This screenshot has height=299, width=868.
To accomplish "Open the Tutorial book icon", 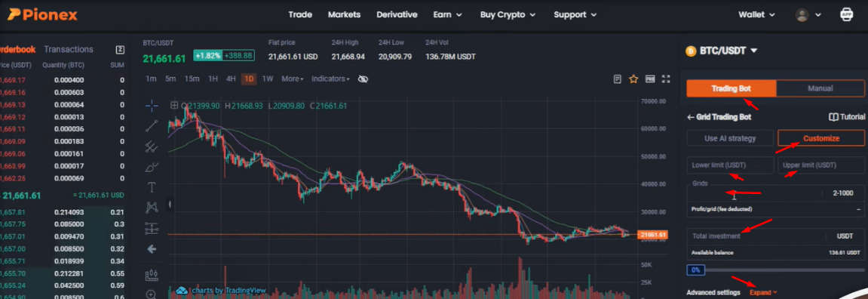I will click(x=833, y=117).
